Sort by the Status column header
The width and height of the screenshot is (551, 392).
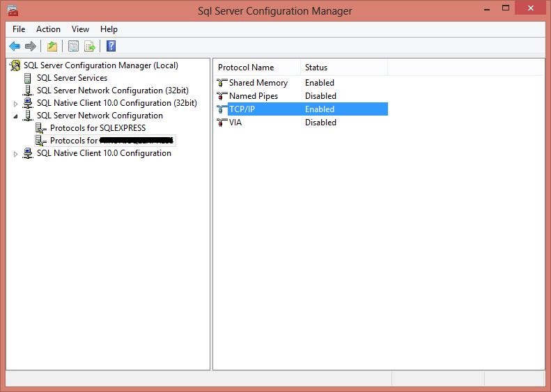[344, 68]
